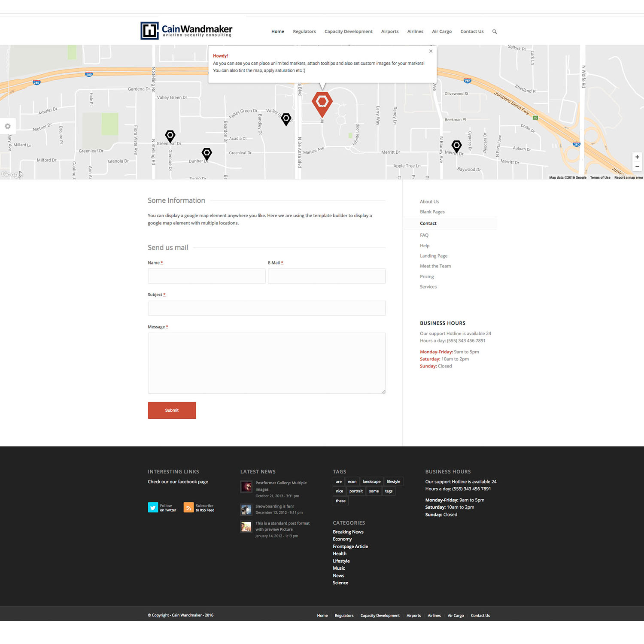Click the black marker on Dunbar Dr
The width and height of the screenshot is (644, 644).
207,154
